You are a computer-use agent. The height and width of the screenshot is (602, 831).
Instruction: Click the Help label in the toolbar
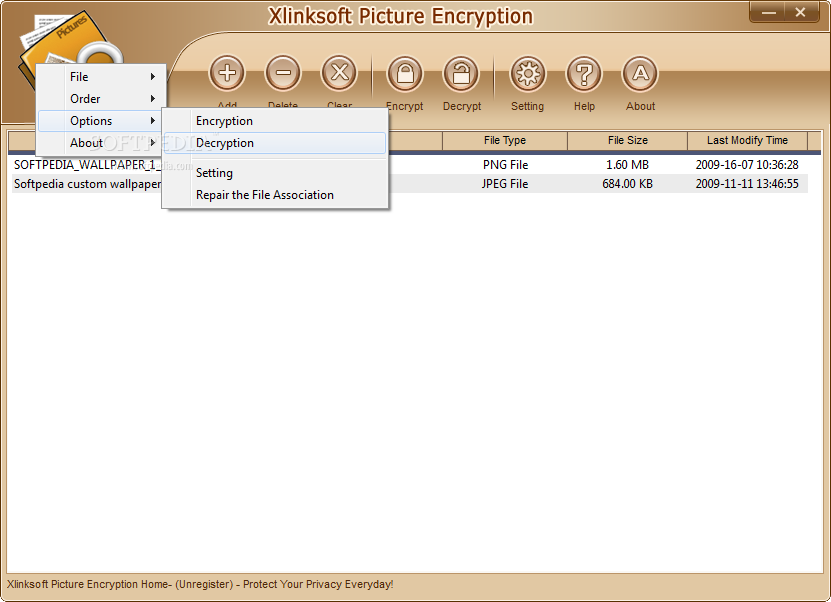tap(584, 106)
